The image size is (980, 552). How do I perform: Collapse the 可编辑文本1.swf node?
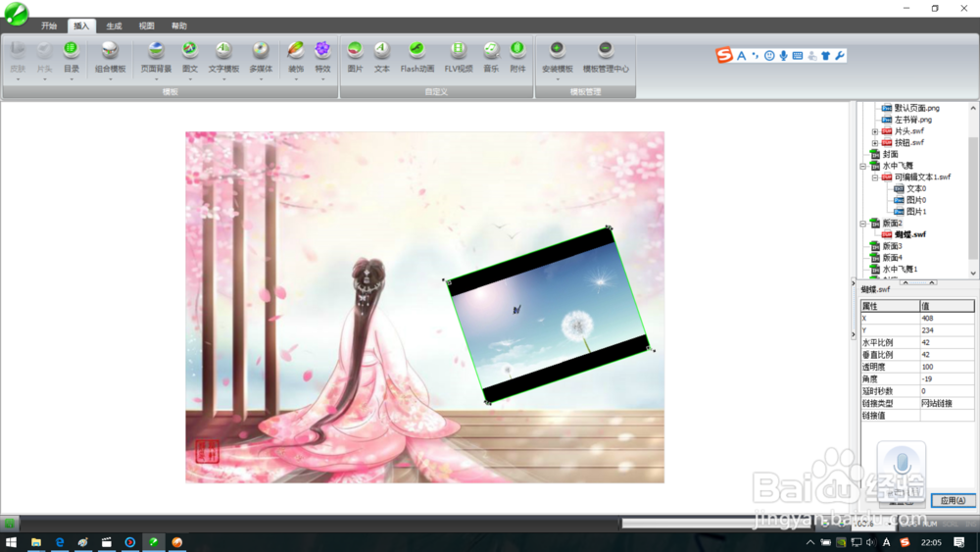(x=875, y=177)
